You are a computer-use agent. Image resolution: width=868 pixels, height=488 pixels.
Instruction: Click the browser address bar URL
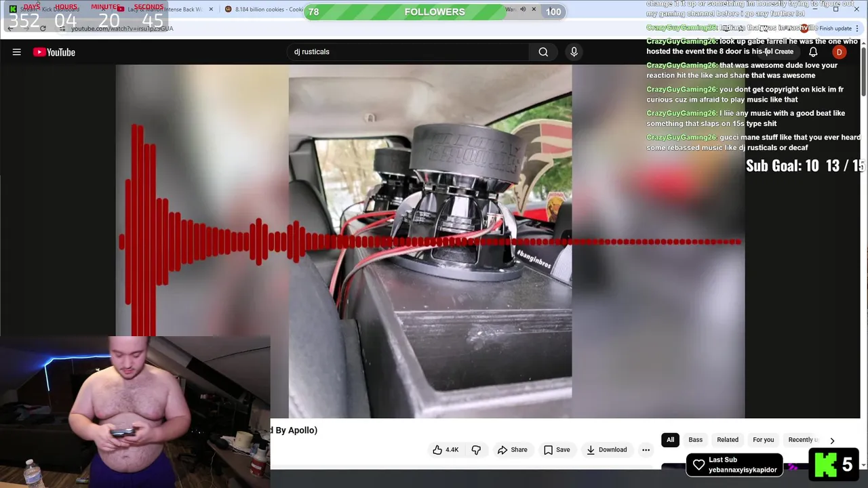(x=122, y=28)
